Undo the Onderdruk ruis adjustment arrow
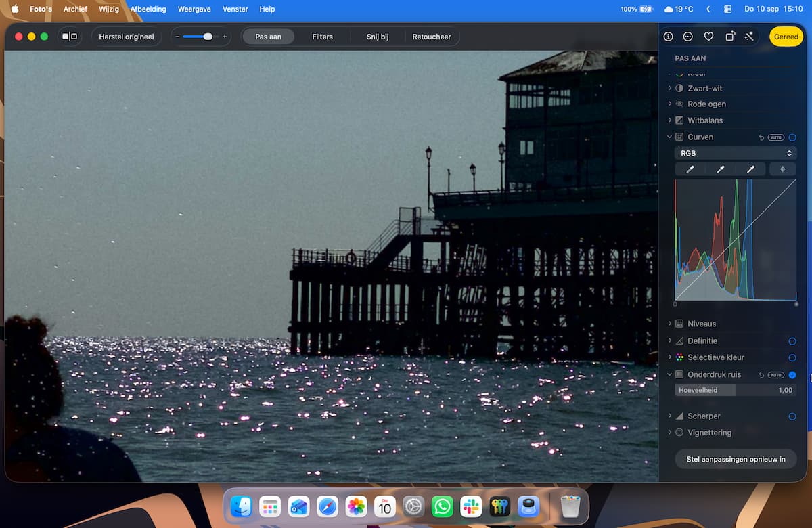Image resolution: width=812 pixels, height=528 pixels. point(761,375)
